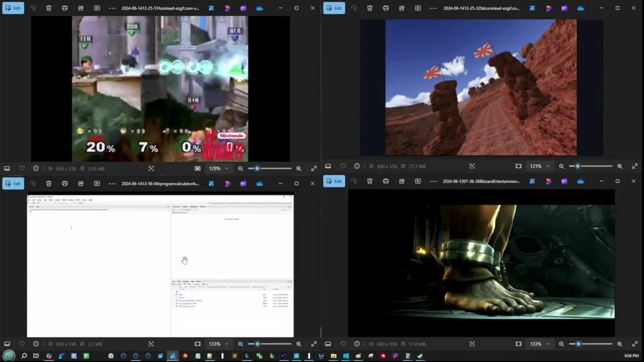Delete the falconislead image

(370, 8)
